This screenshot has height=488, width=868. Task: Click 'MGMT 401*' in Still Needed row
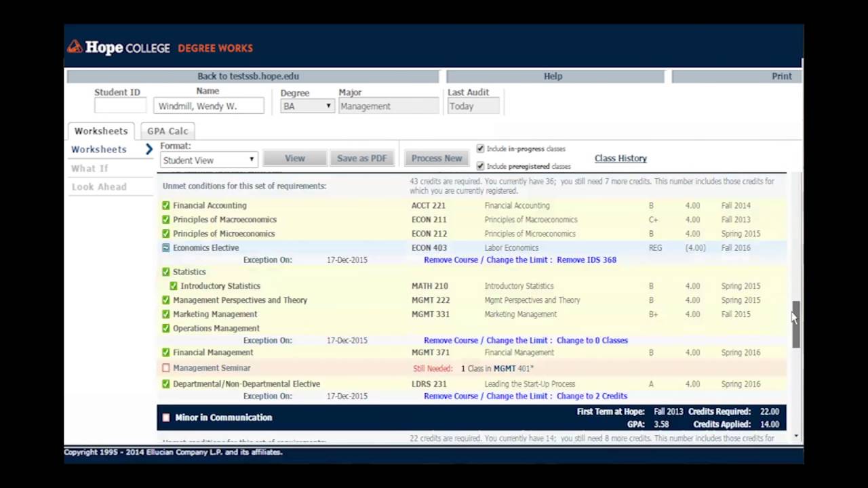pos(513,369)
